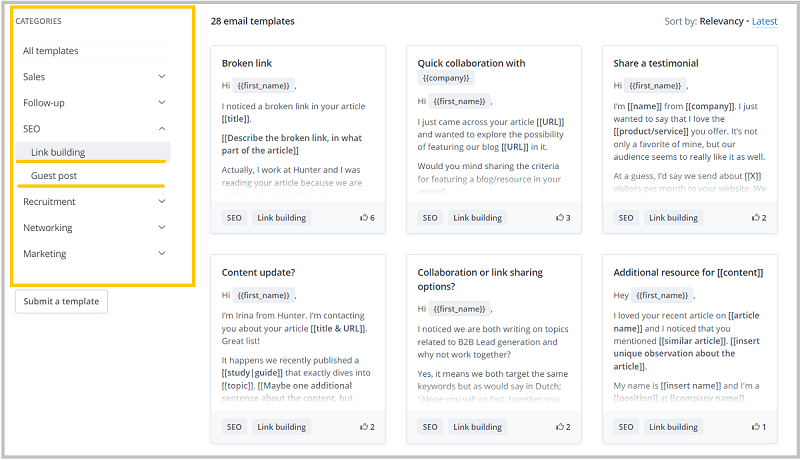Open the Quick collaboration with template title
The height and width of the screenshot is (460, 800).
(471, 63)
